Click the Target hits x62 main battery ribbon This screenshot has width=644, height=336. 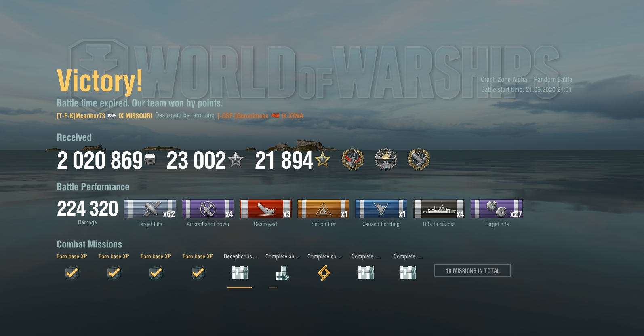[x=150, y=209]
